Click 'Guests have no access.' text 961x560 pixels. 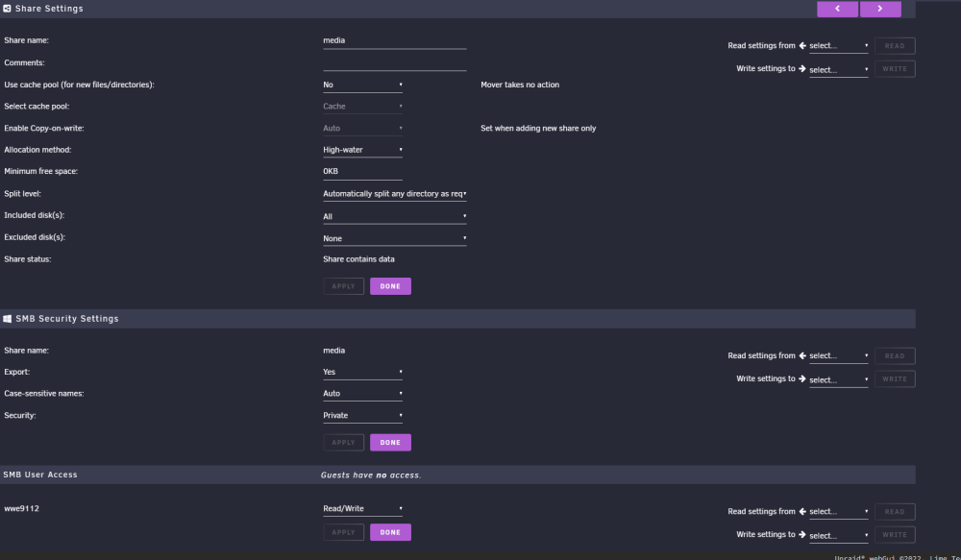pos(371,475)
